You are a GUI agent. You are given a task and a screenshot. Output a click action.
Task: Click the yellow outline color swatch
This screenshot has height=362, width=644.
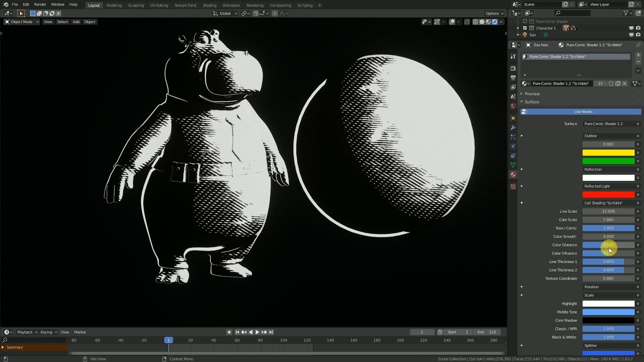tap(609, 152)
